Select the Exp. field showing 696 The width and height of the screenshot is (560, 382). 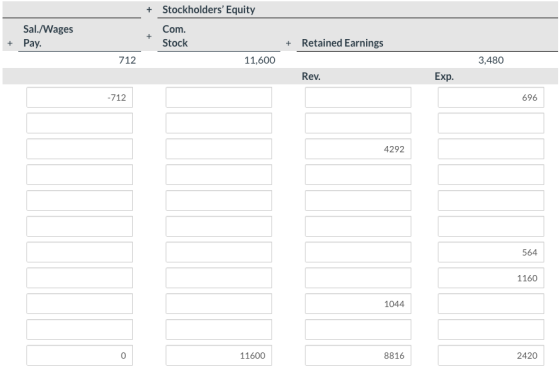pyautogui.click(x=491, y=97)
